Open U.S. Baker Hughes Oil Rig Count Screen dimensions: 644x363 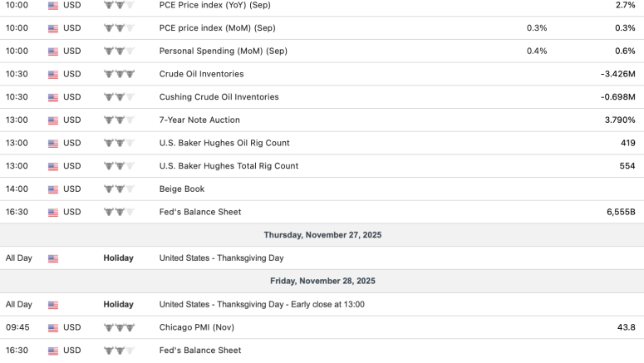click(224, 143)
